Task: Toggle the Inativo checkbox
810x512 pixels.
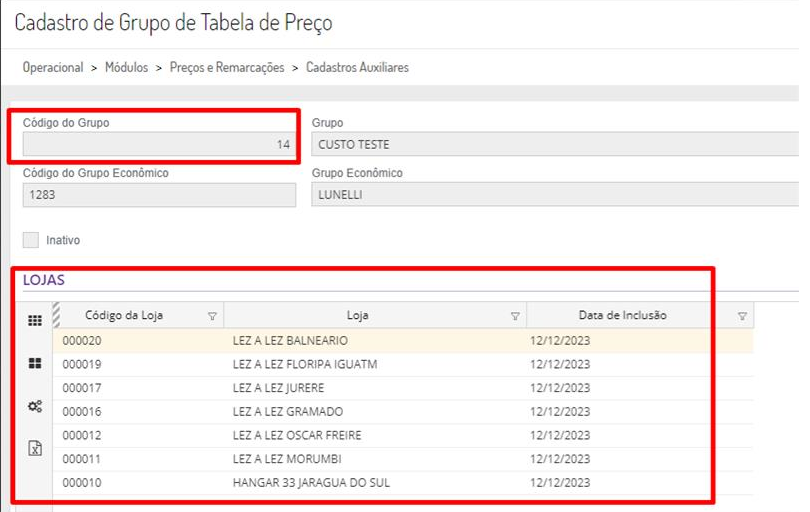Action: tap(31, 240)
